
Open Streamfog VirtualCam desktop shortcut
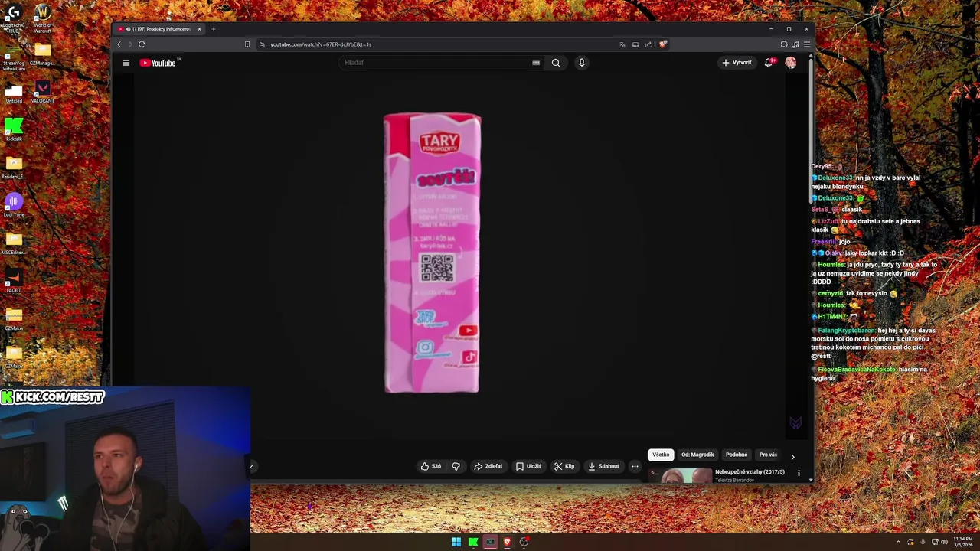14,57
